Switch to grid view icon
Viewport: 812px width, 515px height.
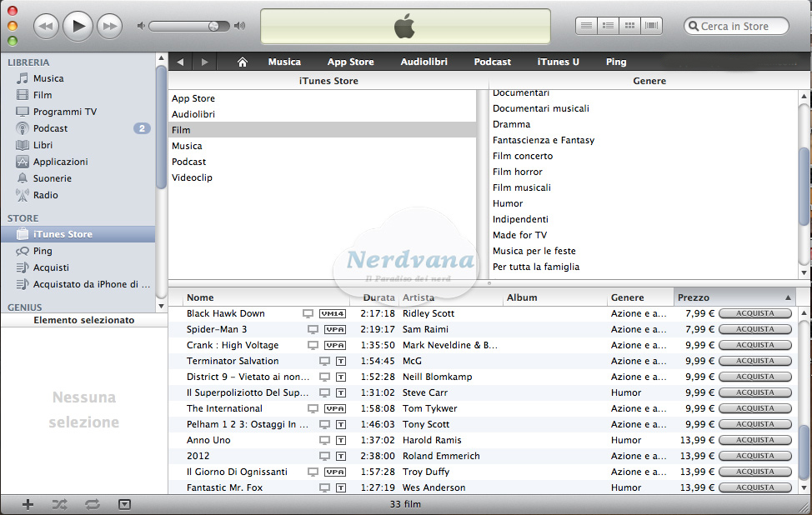point(629,25)
